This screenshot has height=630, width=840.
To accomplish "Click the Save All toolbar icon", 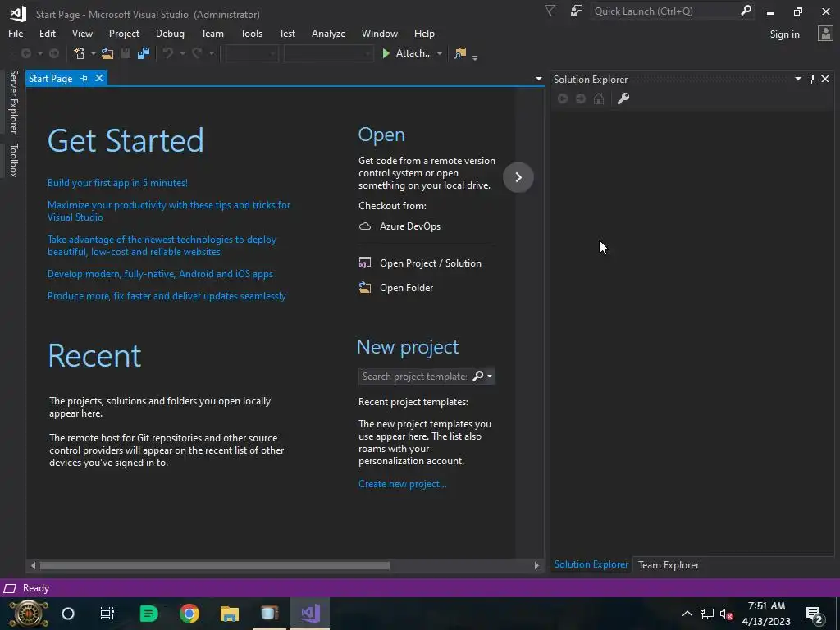I will coord(143,53).
